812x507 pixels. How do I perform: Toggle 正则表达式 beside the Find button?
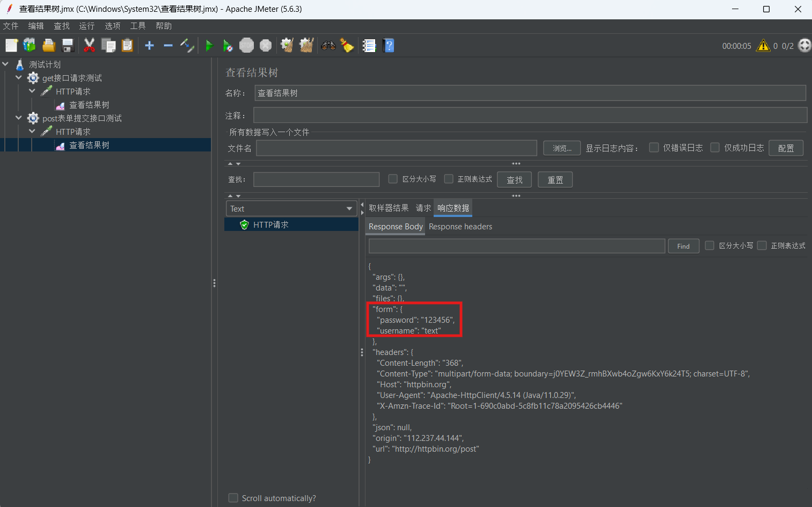[762, 245]
